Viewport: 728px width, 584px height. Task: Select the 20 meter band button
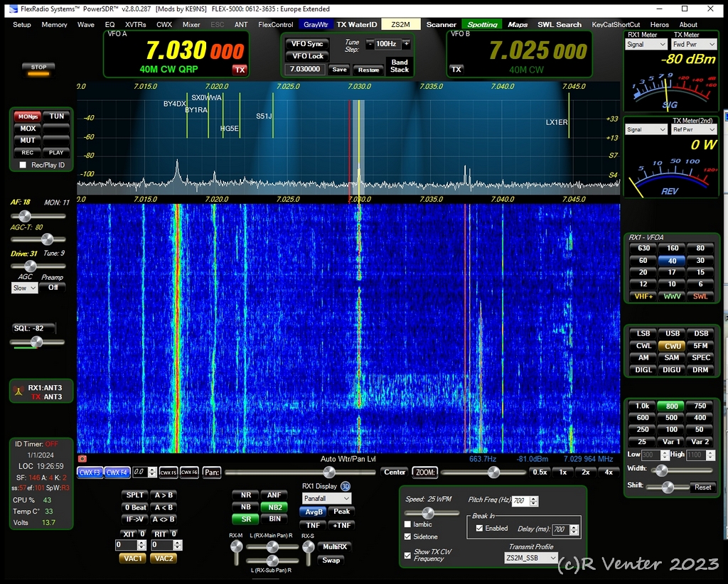[x=643, y=272]
